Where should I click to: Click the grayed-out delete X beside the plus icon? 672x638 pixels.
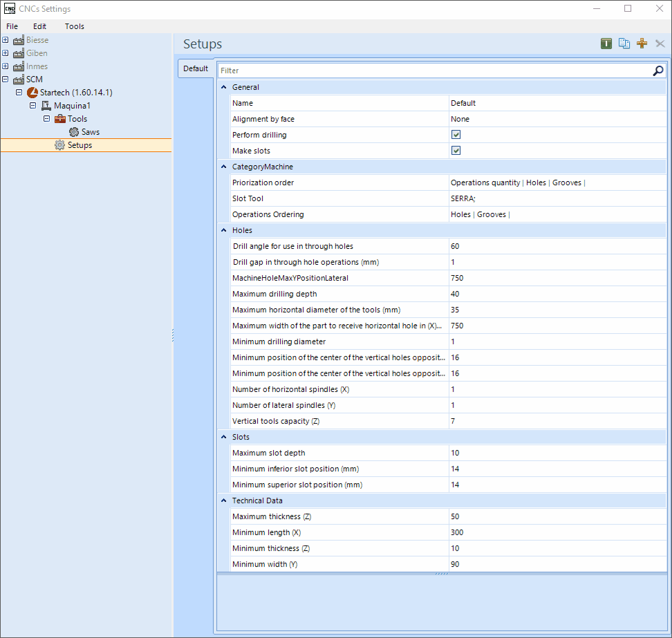click(x=660, y=44)
